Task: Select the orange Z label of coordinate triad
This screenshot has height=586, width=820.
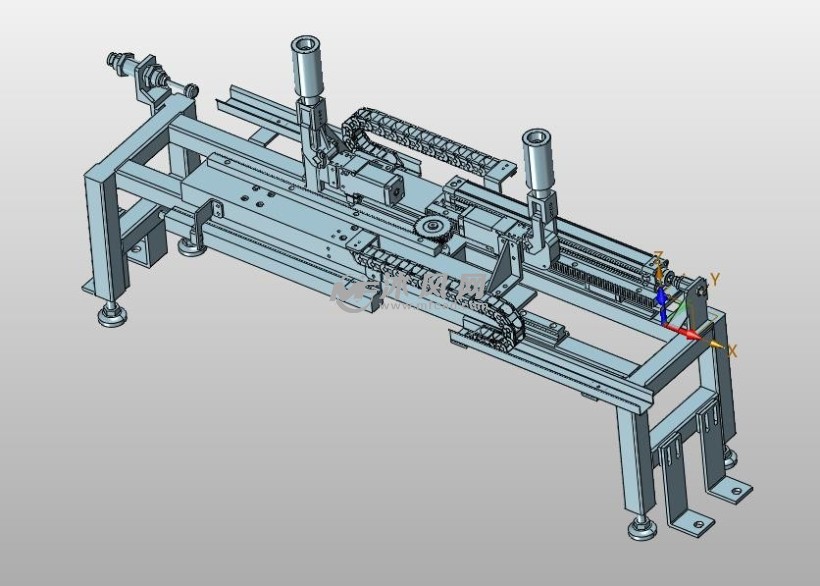Action: 658,257
